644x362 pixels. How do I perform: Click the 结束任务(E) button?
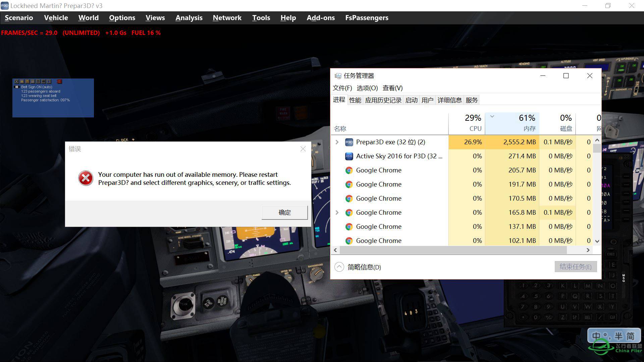point(576,267)
